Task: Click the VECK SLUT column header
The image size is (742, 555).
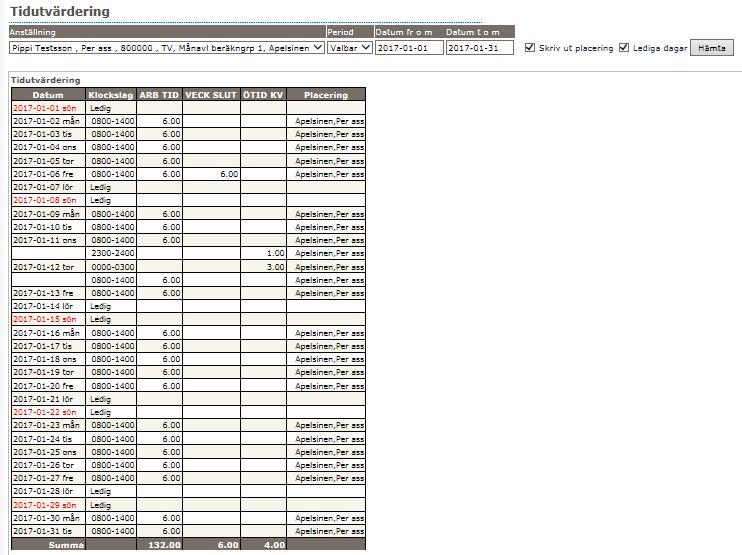Action: click(211, 95)
